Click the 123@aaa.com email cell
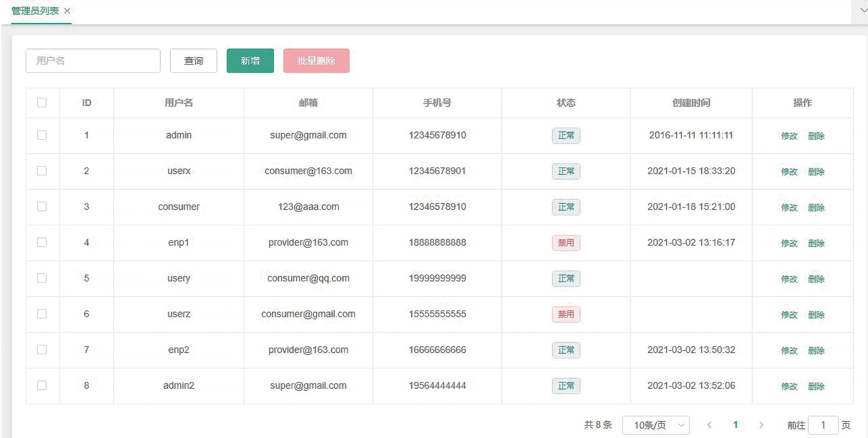 [308, 206]
